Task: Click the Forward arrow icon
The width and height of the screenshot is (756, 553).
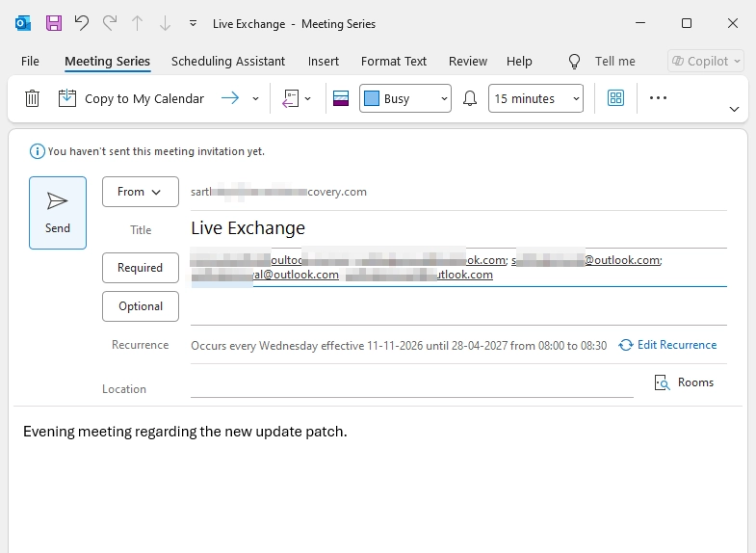Action: click(x=230, y=98)
